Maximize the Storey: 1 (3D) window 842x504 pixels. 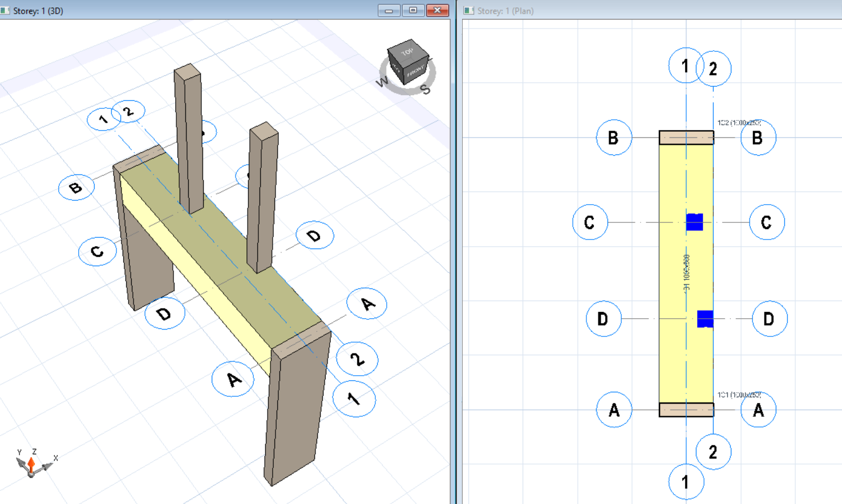click(413, 10)
